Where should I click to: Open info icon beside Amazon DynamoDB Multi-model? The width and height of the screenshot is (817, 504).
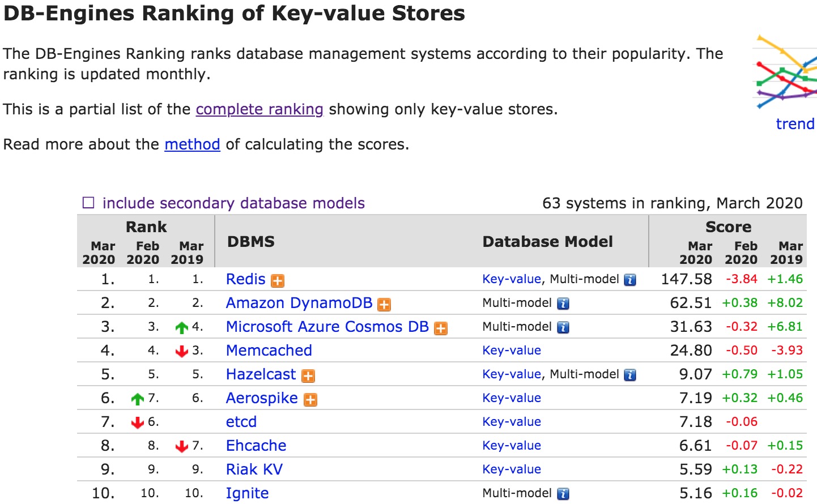coord(563,304)
